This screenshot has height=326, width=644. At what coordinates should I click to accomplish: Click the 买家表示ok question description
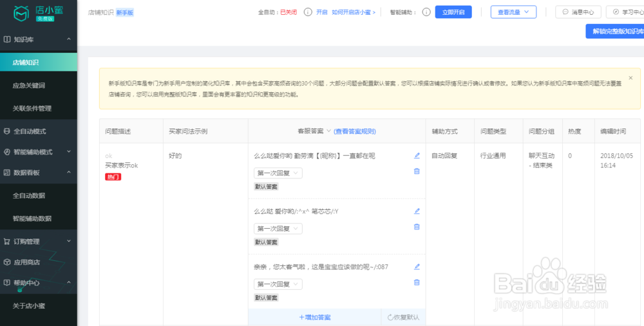point(122,166)
